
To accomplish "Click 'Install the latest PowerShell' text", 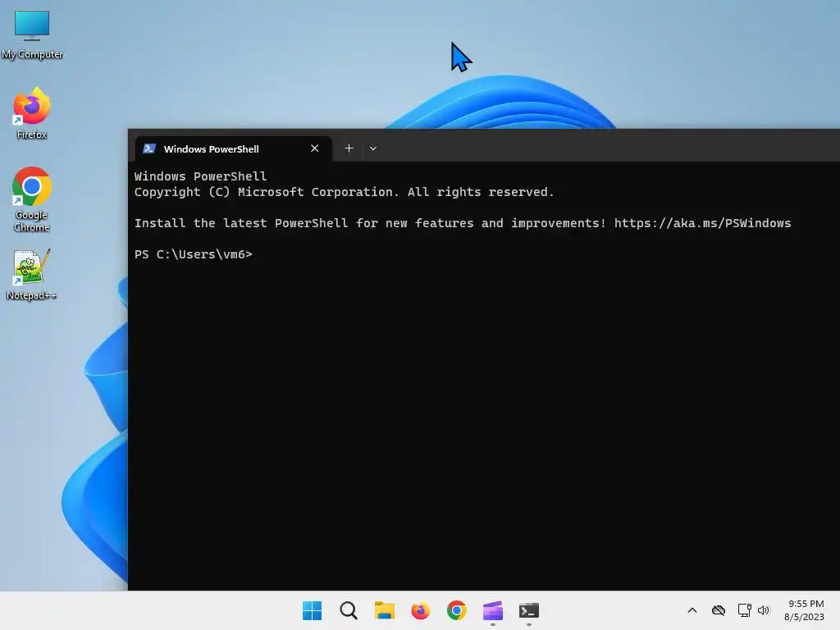I will (x=241, y=223).
